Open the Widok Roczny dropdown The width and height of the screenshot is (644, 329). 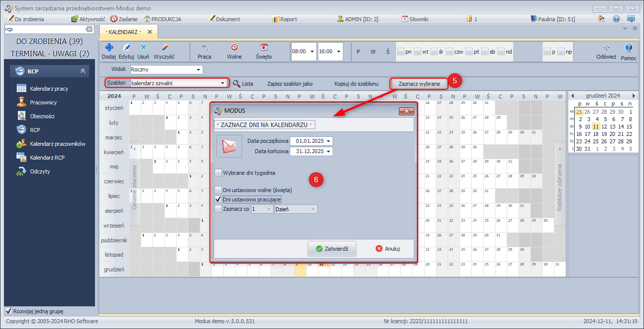pyautogui.click(x=198, y=69)
